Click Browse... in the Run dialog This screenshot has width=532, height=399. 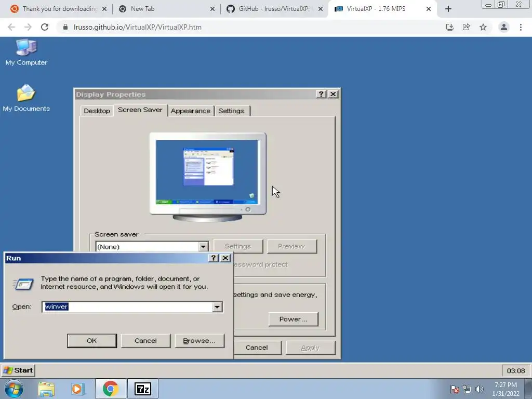tap(199, 341)
